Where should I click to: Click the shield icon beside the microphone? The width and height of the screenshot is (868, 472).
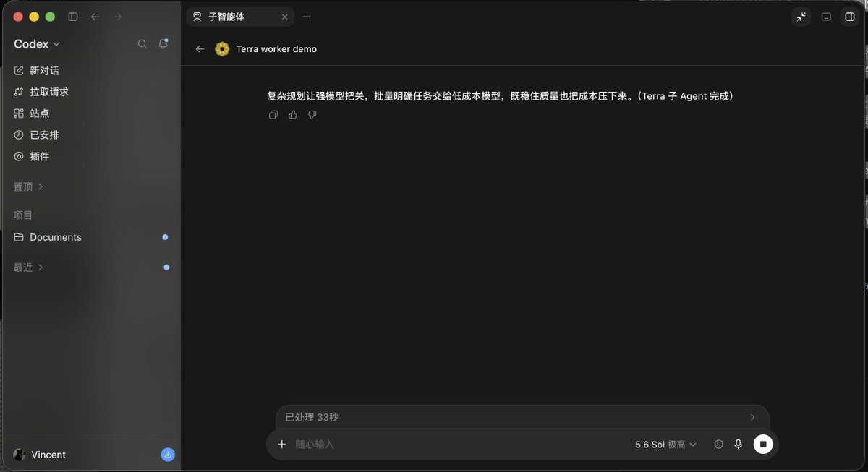719,445
